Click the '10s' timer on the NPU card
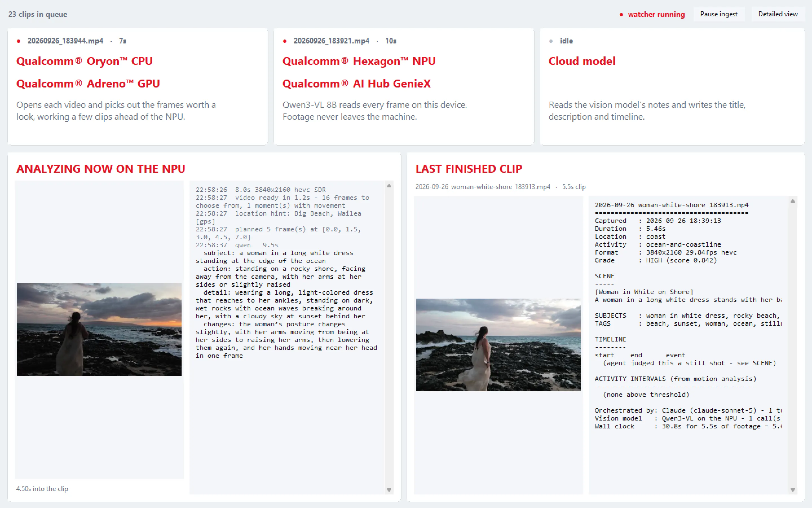Viewport: 812px width, 508px height. tap(390, 41)
